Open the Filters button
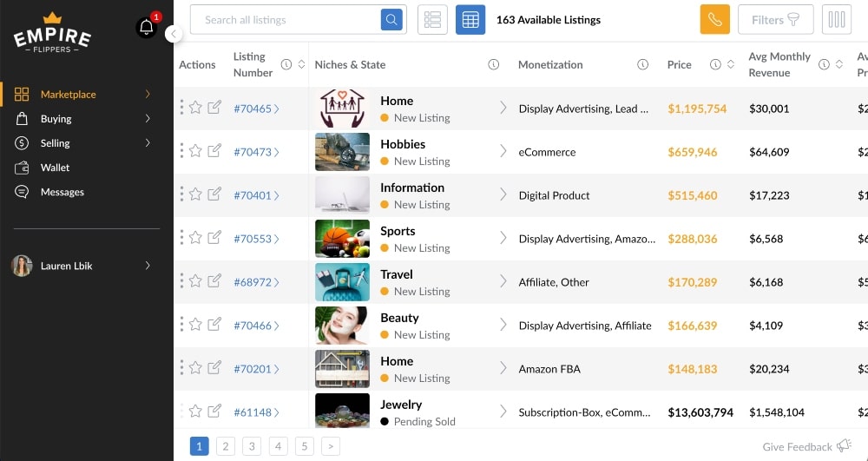The width and height of the screenshot is (868, 461). pos(775,20)
